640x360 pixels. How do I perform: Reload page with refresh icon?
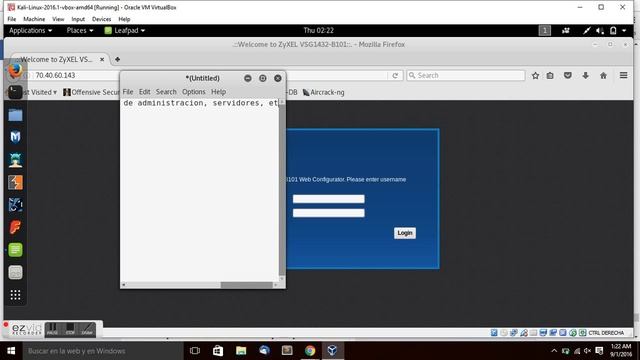(x=395, y=76)
